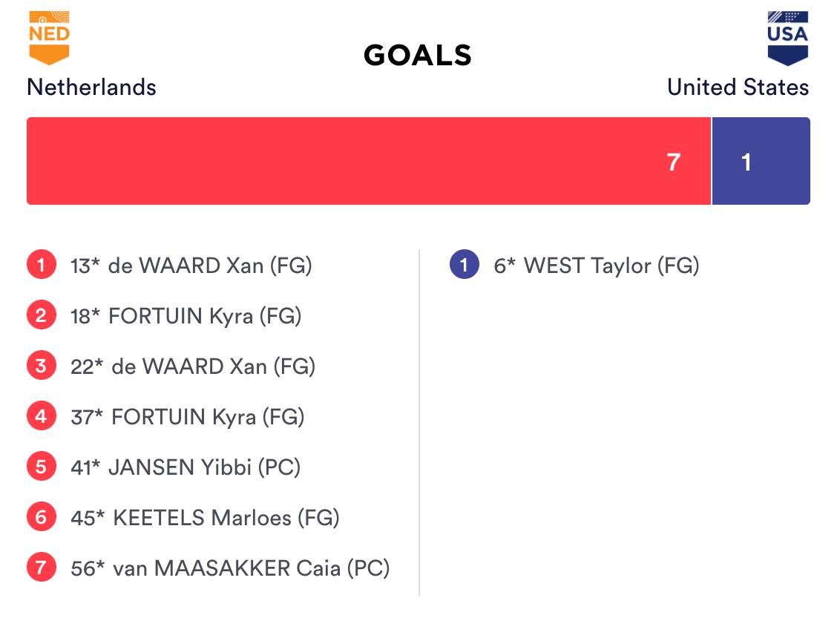
Task: Click the United States USA team badge
Action: coord(787,38)
